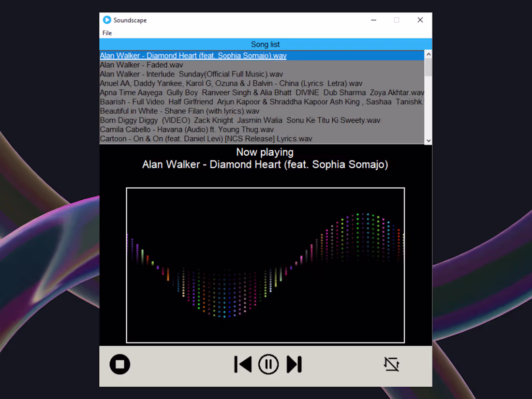Enable the shuffle icon at bottom right

point(391,364)
